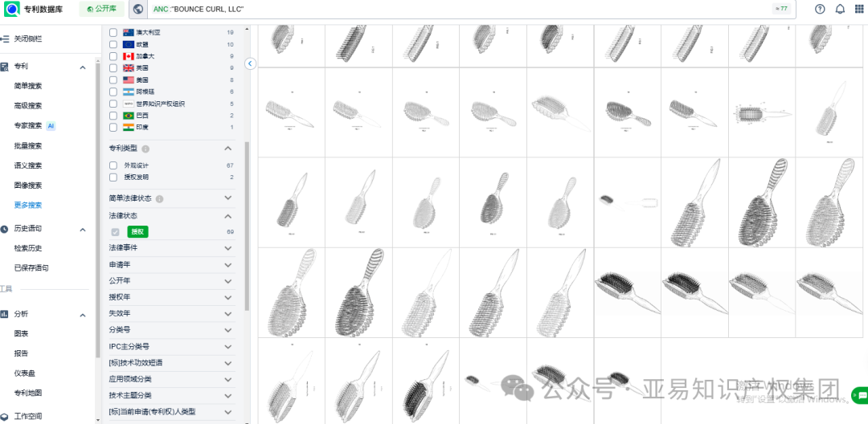Viewport: 868px width, 424px height.
Task: Go to 图像搜索 in the sidebar
Action: (28, 185)
